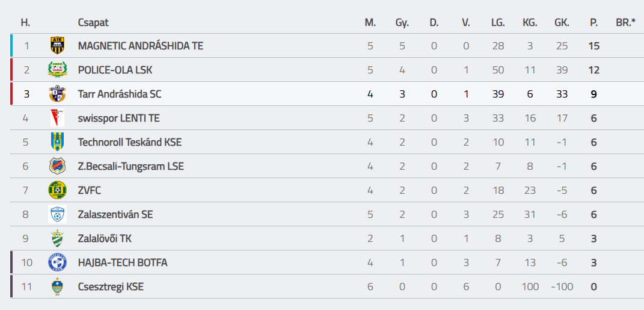Screen dimensions: 644x310
Task: Click the MAGNETIC ANDRÁSHIDA TE team crest
Action: [57, 46]
